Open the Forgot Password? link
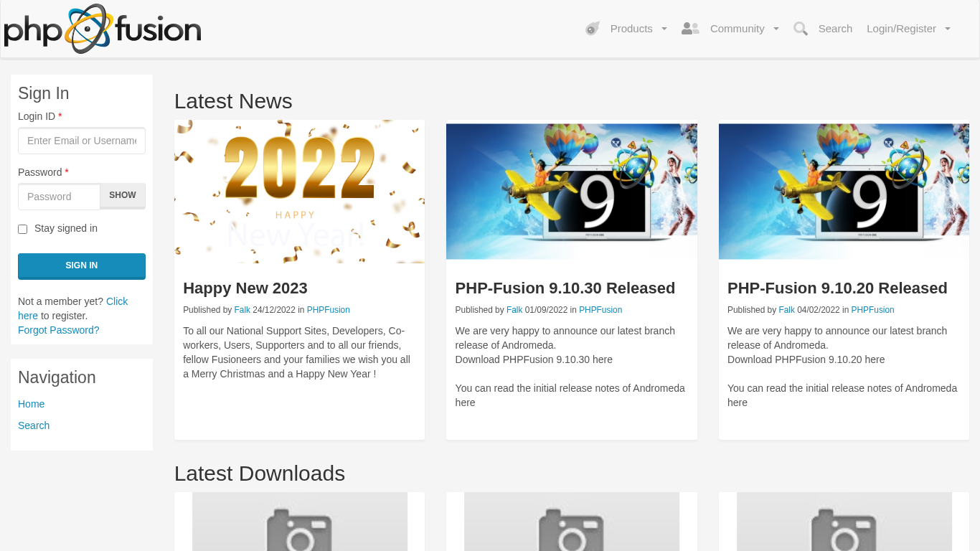The height and width of the screenshot is (551, 980). coord(59,330)
